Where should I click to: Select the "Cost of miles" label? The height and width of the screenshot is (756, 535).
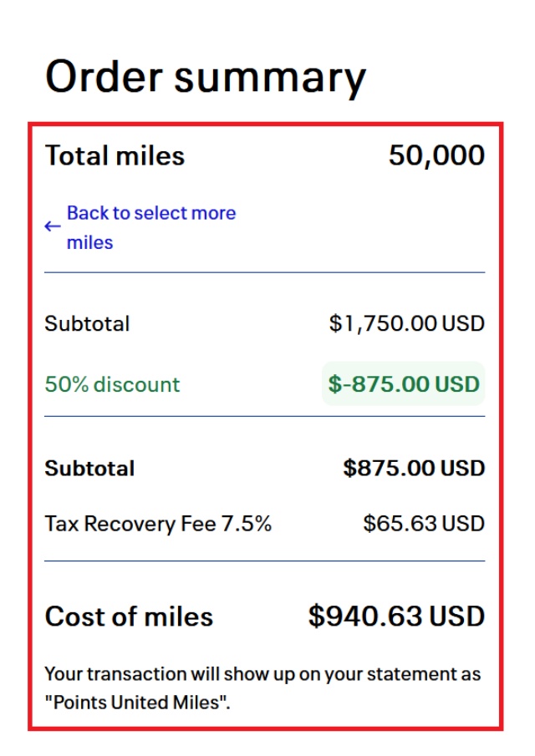click(129, 616)
